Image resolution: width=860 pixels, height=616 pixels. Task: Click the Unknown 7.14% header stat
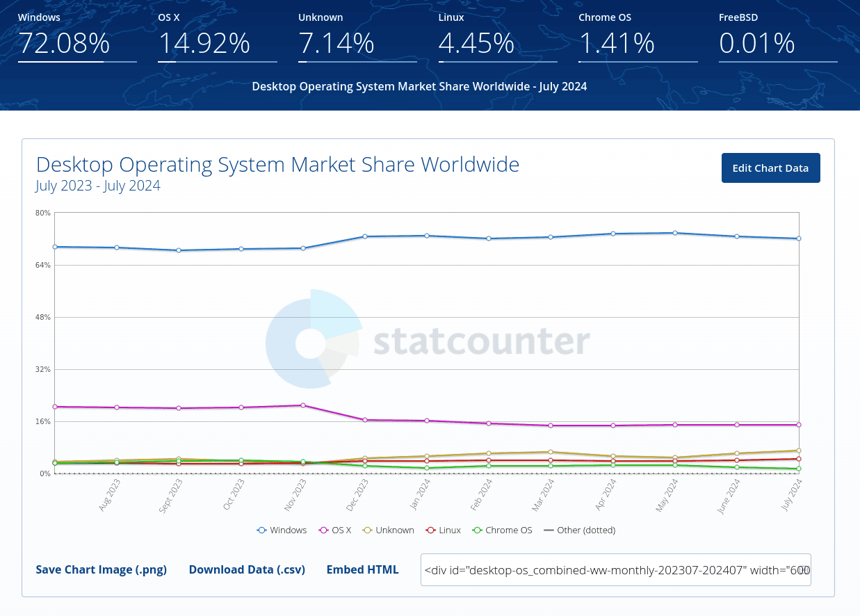coord(357,37)
